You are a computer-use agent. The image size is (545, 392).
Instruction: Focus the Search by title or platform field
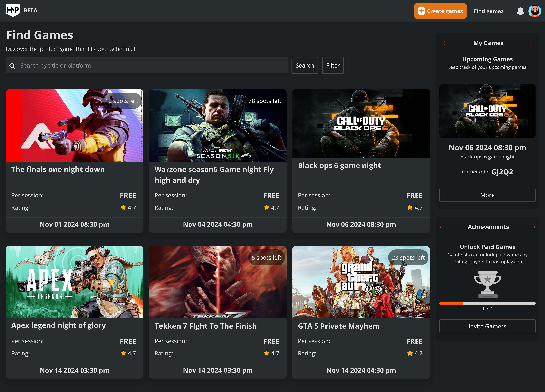click(x=147, y=65)
